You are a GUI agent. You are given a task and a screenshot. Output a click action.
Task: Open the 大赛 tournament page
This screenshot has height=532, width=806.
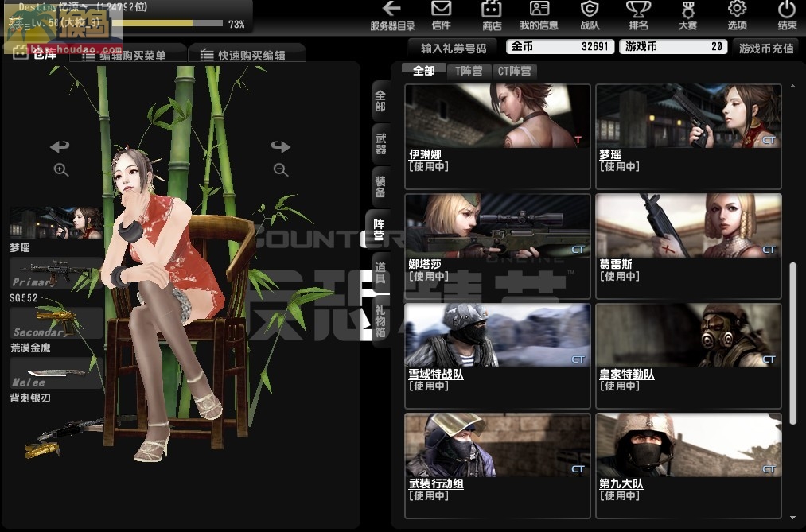point(687,16)
